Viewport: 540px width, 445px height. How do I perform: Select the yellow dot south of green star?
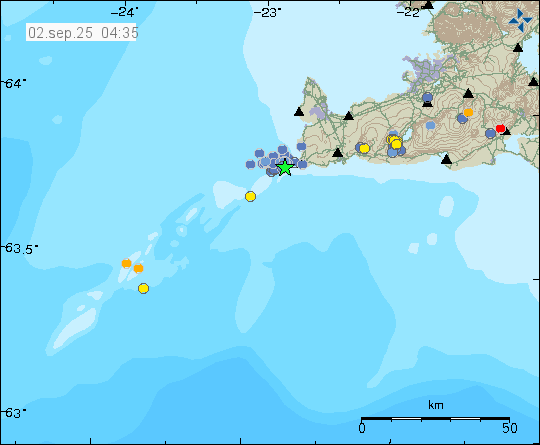(250, 196)
